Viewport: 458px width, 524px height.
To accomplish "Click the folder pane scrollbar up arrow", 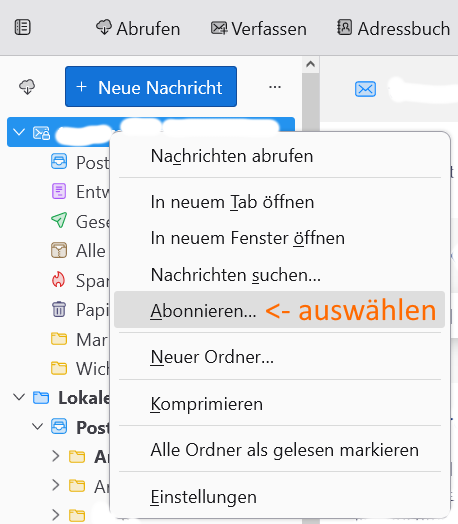I will pos(311,64).
